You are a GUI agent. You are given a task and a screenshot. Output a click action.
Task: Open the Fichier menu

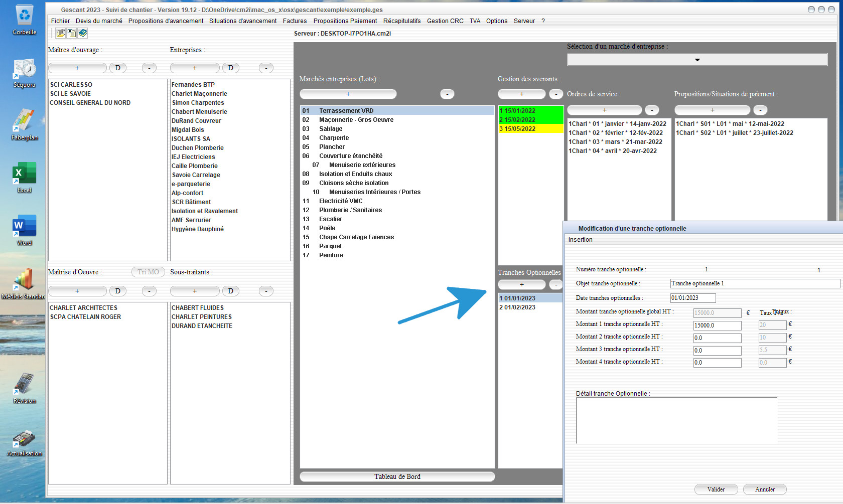pyautogui.click(x=60, y=21)
